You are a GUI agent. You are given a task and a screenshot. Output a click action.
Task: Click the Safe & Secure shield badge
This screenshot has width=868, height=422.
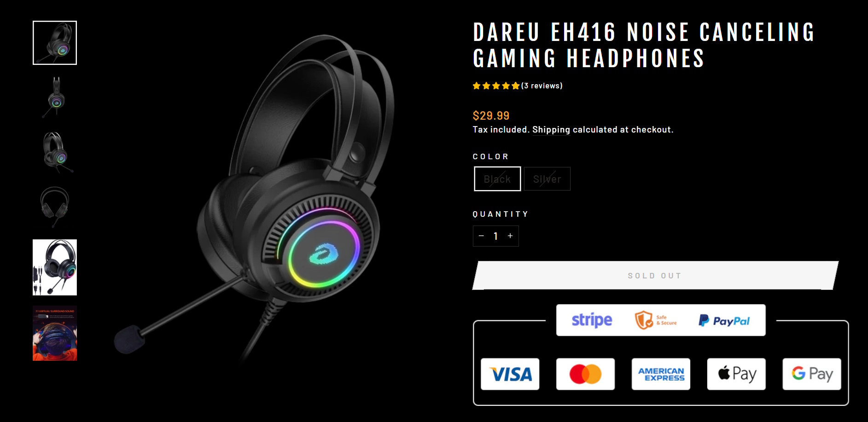pyautogui.click(x=656, y=320)
